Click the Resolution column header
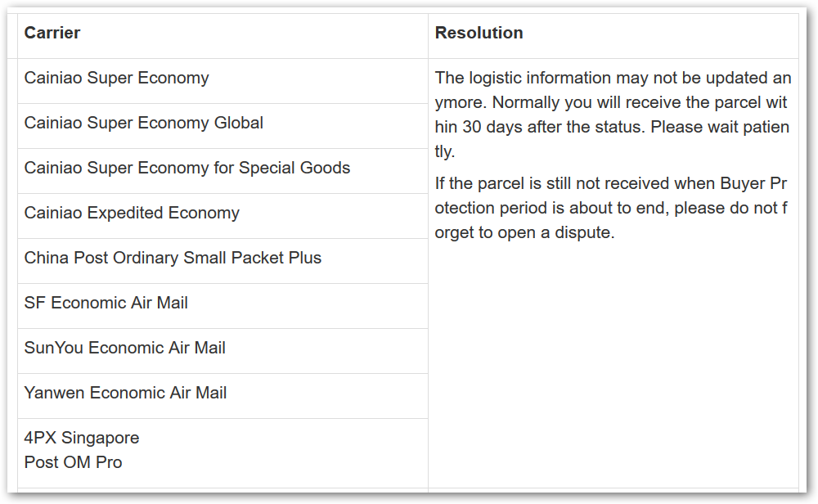The height and width of the screenshot is (504, 818). coord(479,34)
